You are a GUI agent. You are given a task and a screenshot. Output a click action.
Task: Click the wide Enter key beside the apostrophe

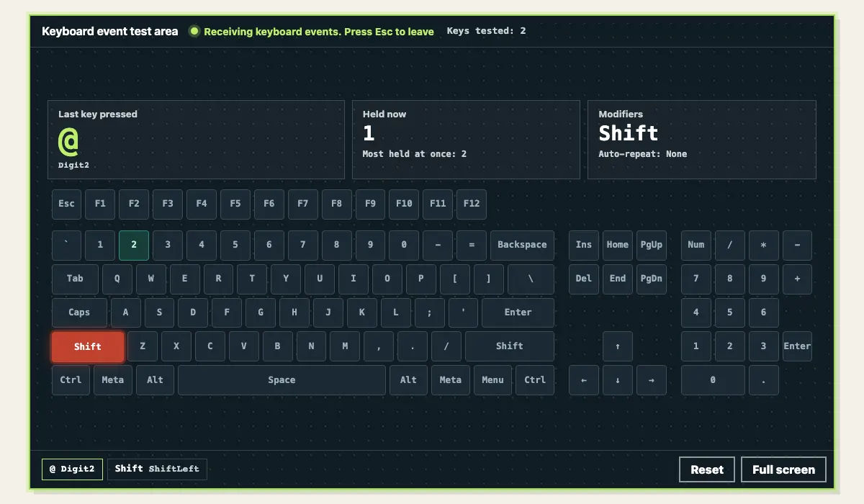tap(518, 312)
